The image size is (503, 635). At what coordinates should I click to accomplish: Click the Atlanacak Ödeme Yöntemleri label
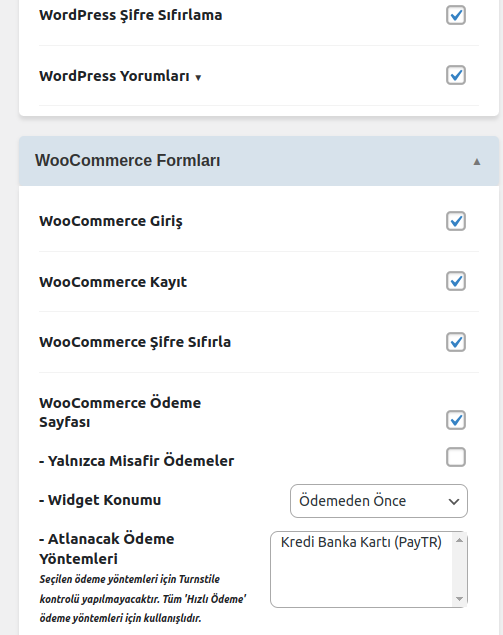[x=107, y=549]
